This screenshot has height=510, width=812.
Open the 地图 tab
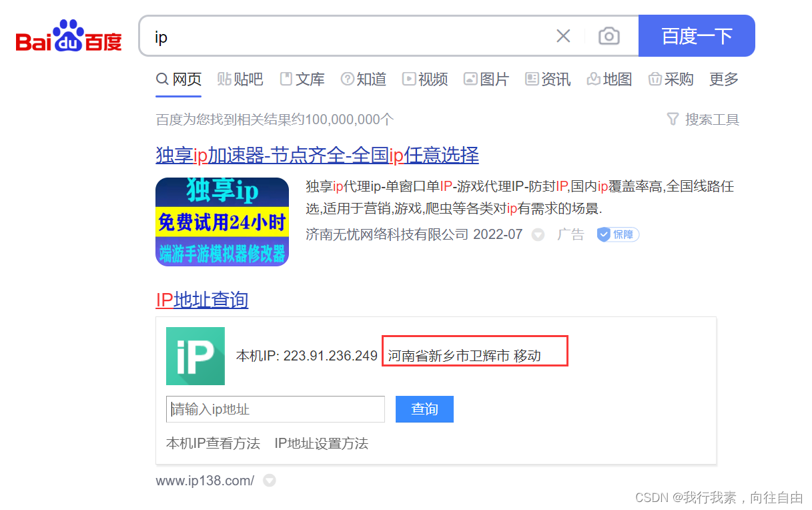click(x=609, y=79)
